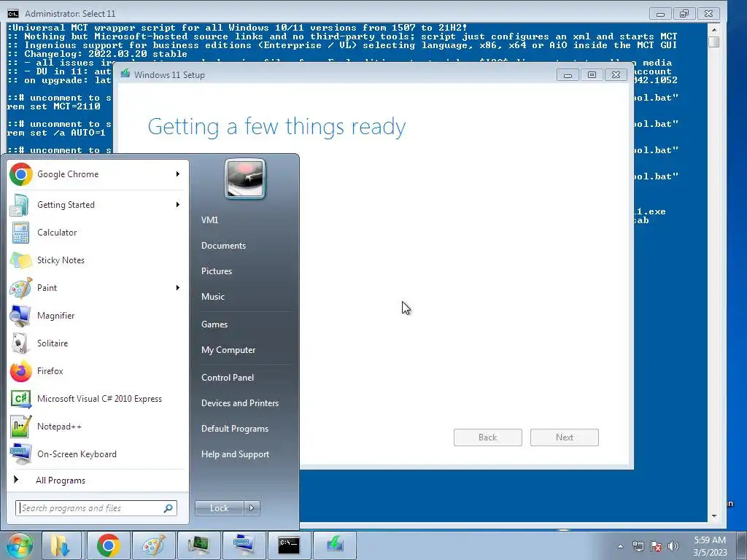
Task: Click command prompt scrollbar up arrow
Action: pyautogui.click(x=713, y=28)
